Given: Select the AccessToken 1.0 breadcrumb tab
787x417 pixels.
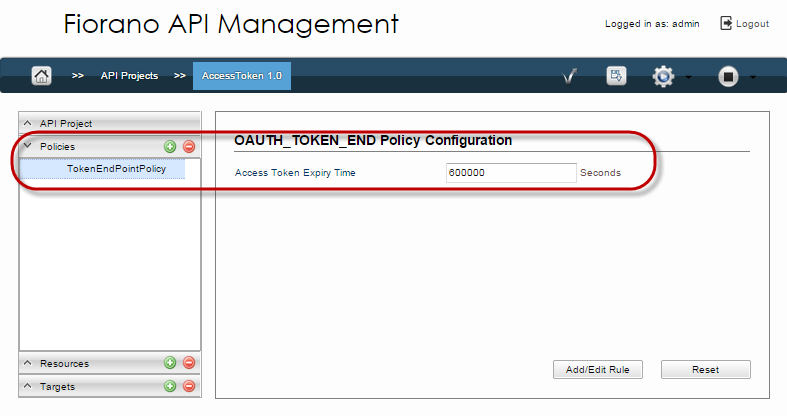Looking at the screenshot, I should pos(242,76).
